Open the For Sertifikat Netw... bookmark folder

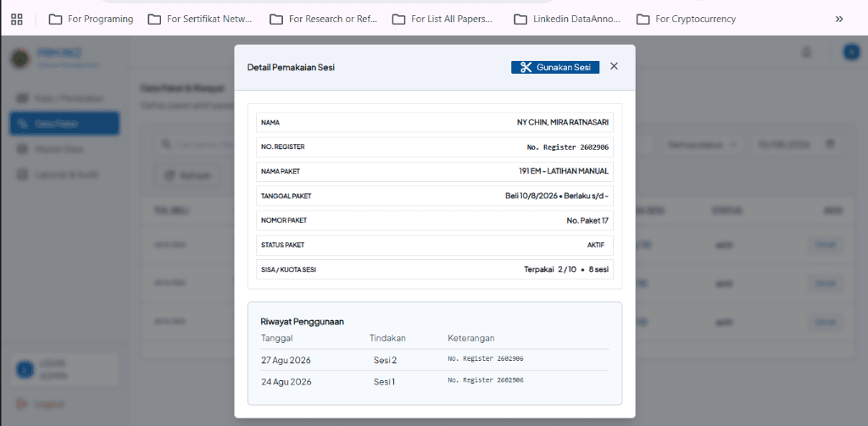[x=200, y=19]
